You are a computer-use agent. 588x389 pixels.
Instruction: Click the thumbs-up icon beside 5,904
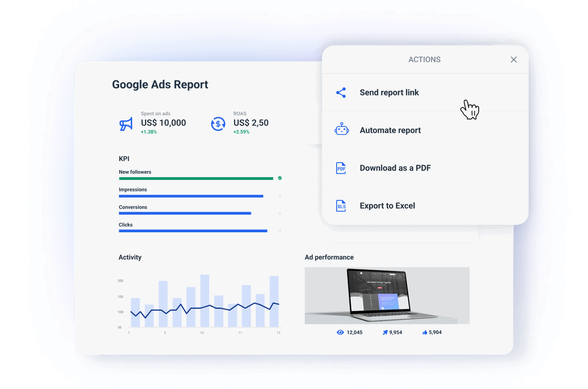(423, 332)
